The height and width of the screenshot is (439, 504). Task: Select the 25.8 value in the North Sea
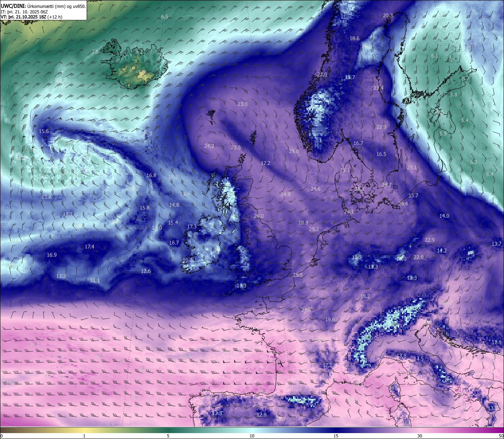click(x=294, y=152)
